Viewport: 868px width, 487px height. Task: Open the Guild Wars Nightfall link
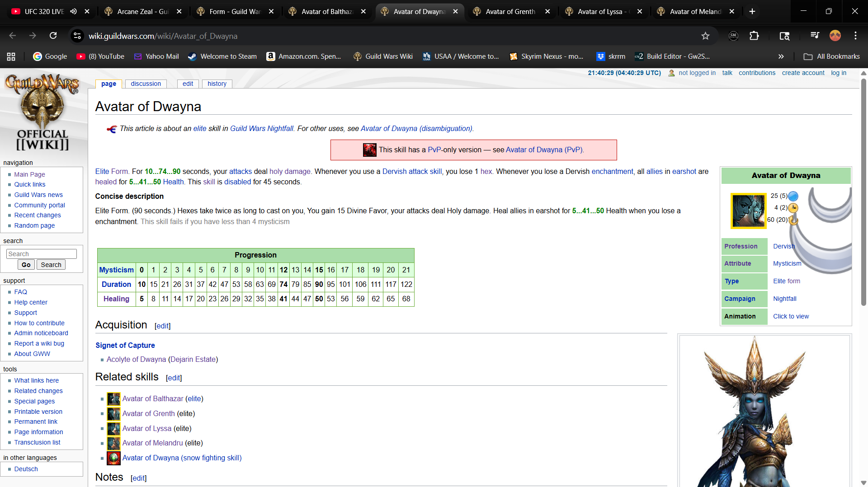262,129
